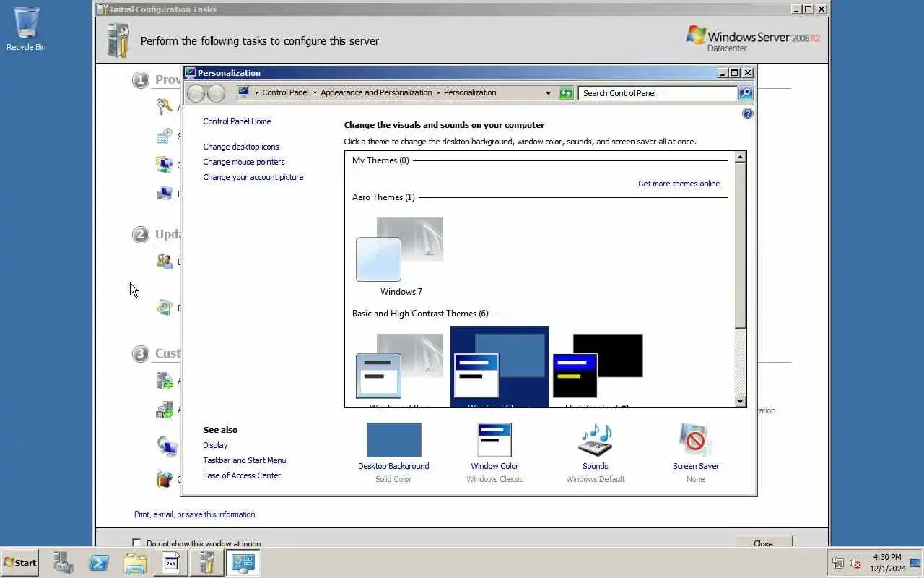Open the Screen Saver icon
The width and height of the screenshot is (924, 578).
pyautogui.click(x=695, y=440)
